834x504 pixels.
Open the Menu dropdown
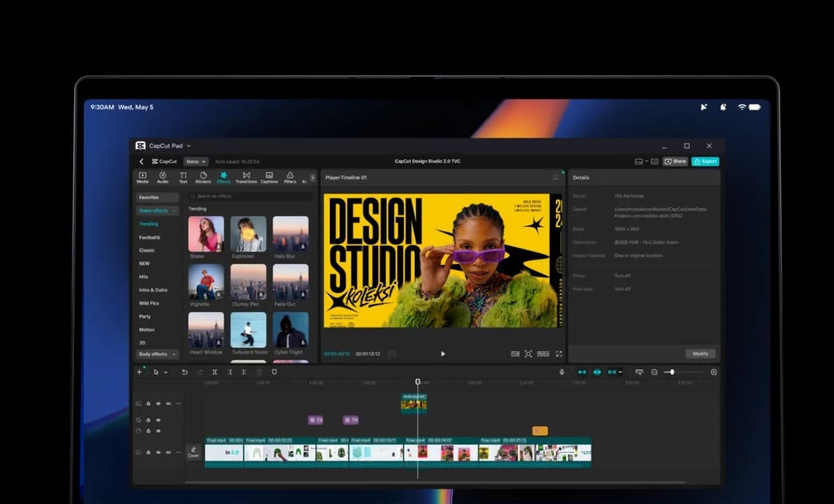[196, 162]
